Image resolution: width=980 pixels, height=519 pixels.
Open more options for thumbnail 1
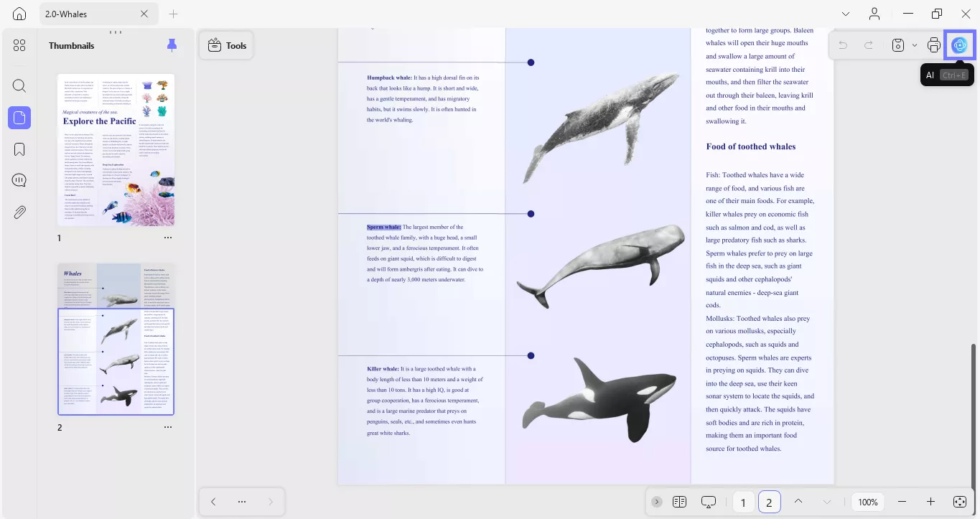[x=168, y=238]
